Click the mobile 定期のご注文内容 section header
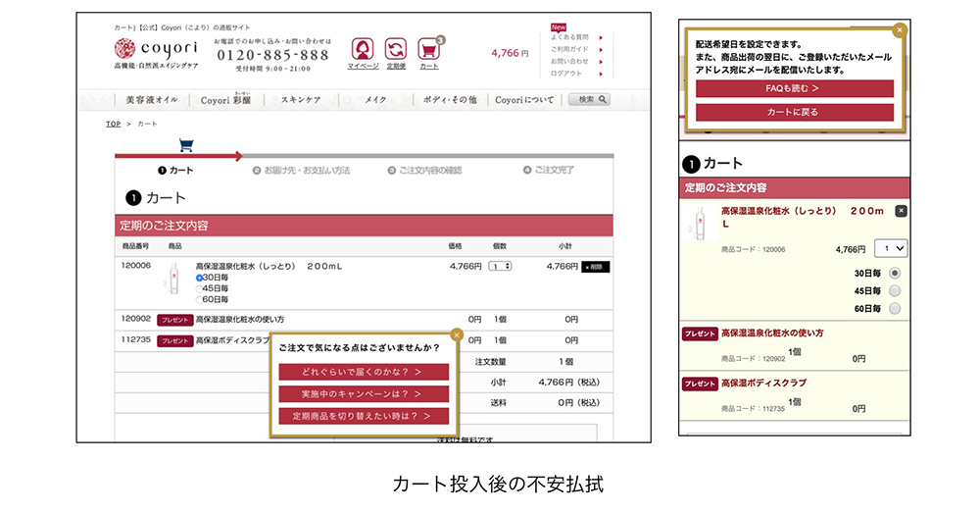The image size is (980, 512). [795, 187]
